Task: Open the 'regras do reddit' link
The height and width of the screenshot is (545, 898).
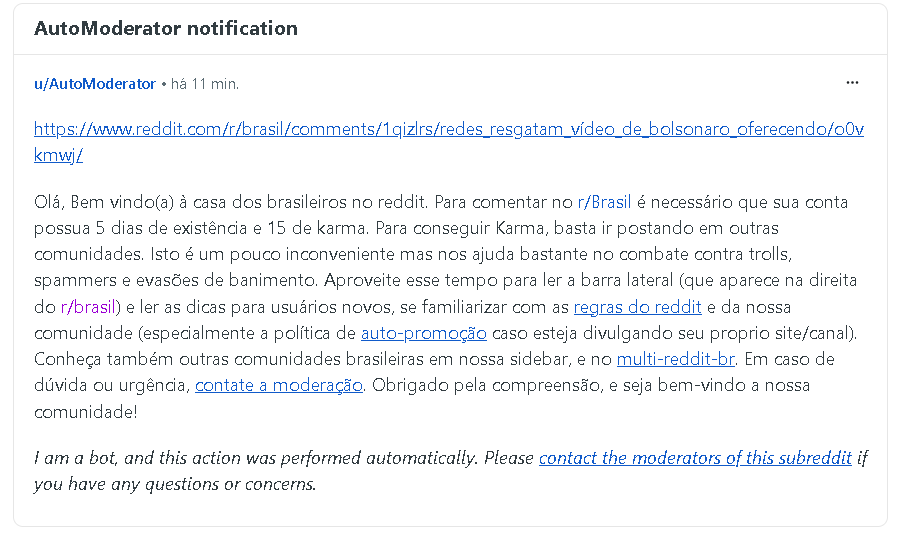Action: (x=638, y=306)
